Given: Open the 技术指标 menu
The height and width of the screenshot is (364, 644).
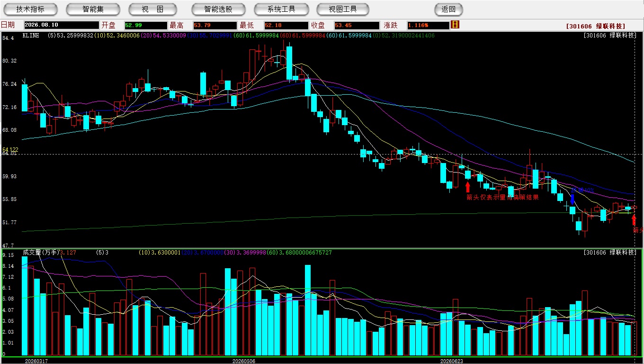Looking at the screenshot, I should pyautogui.click(x=30, y=9).
